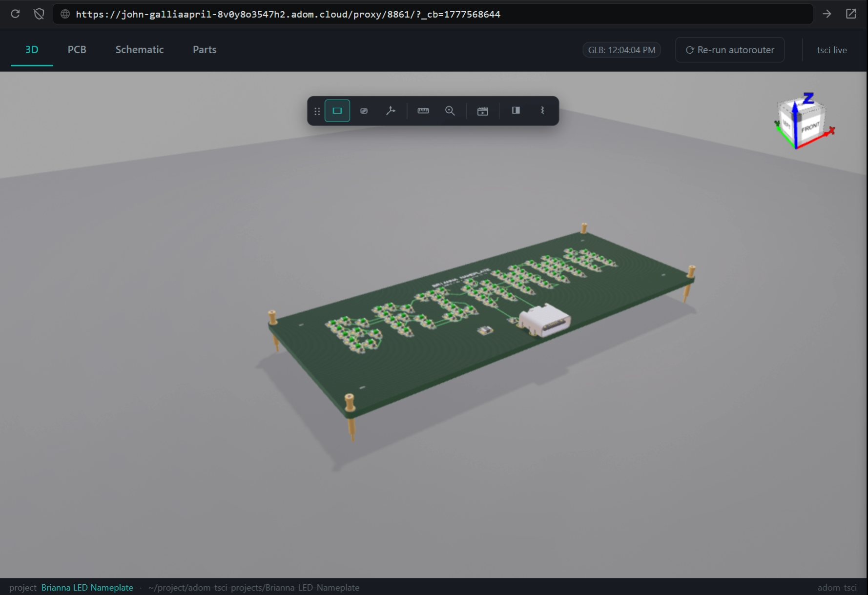
Task: Click the zigzag icon in floating toolbar
Action: pyautogui.click(x=542, y=111)
